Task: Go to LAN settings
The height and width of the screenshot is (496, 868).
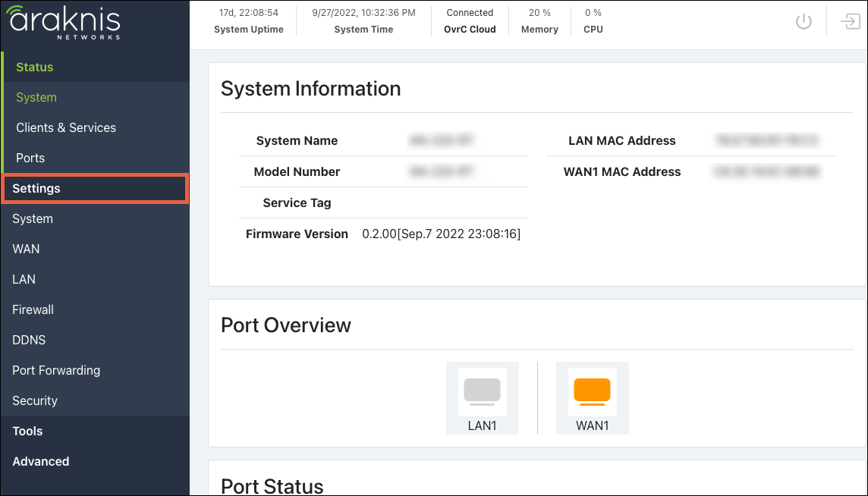Action: click(x=24, y=279)
